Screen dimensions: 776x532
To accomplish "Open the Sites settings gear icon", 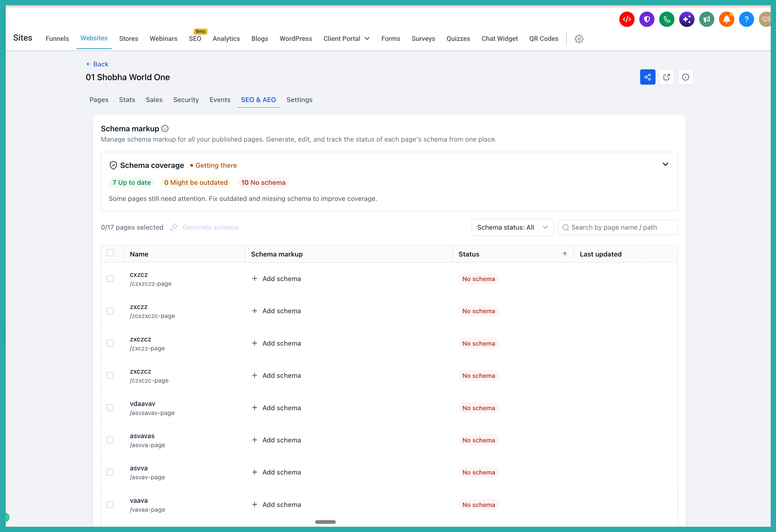I will 579,39.
